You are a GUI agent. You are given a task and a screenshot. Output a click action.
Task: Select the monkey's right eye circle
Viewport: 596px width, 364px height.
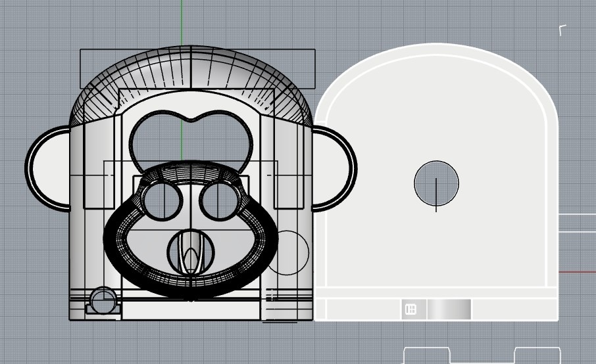pyautogui.click(x=219, y=201)
